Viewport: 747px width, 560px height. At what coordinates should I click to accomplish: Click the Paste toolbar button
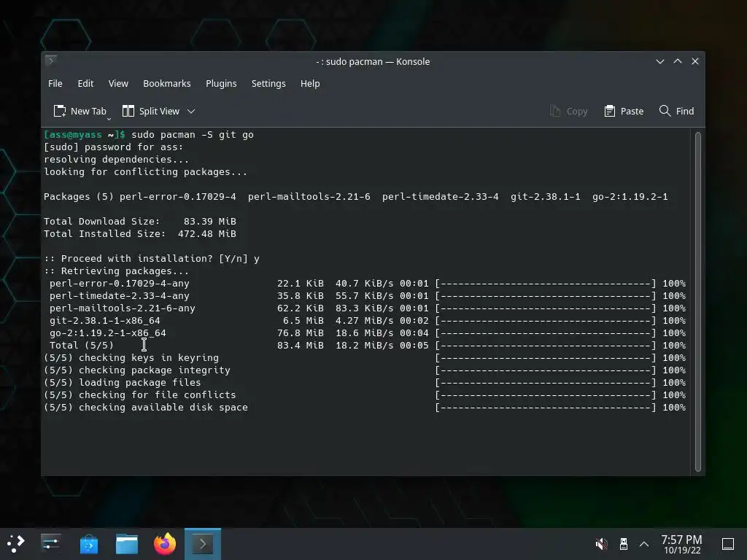[x=624, y=111]
